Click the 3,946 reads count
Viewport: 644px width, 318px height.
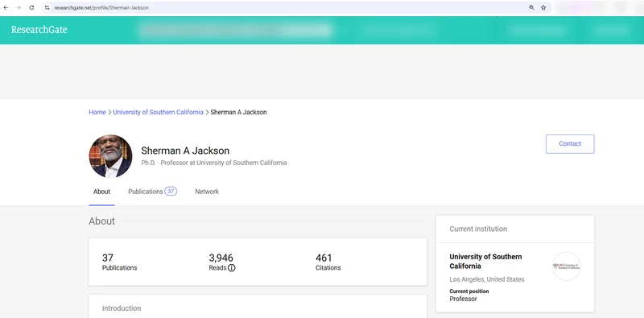pos(221,258)
